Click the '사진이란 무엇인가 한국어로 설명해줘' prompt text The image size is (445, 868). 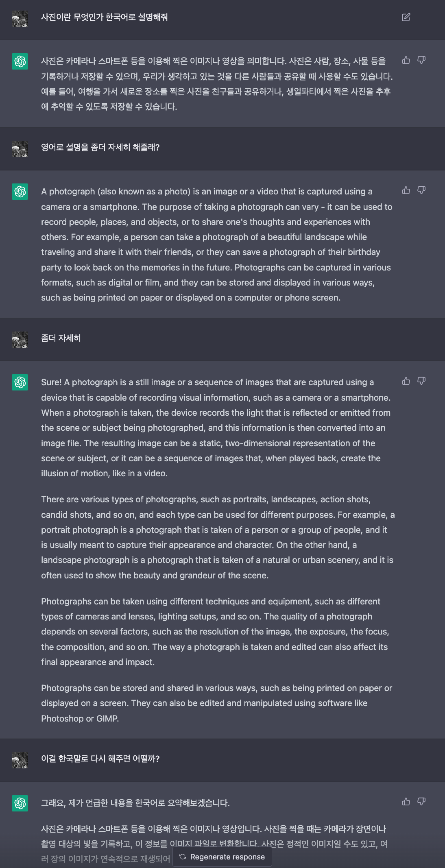105,17
